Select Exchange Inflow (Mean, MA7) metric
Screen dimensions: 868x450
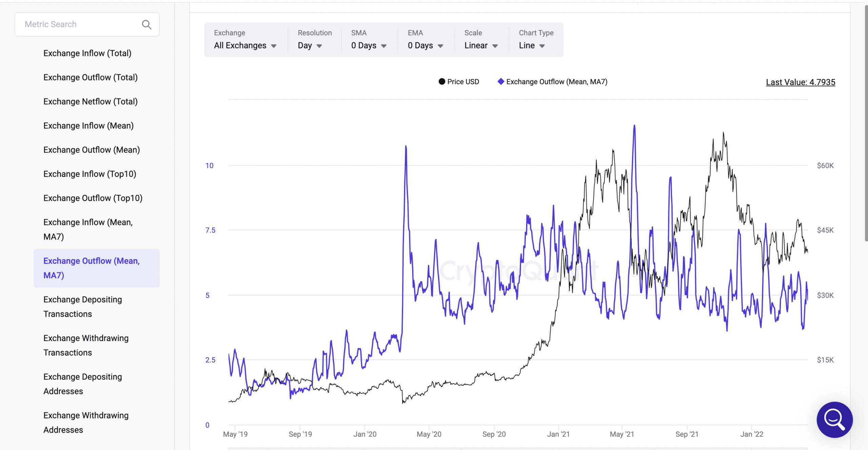click(88, 229)
